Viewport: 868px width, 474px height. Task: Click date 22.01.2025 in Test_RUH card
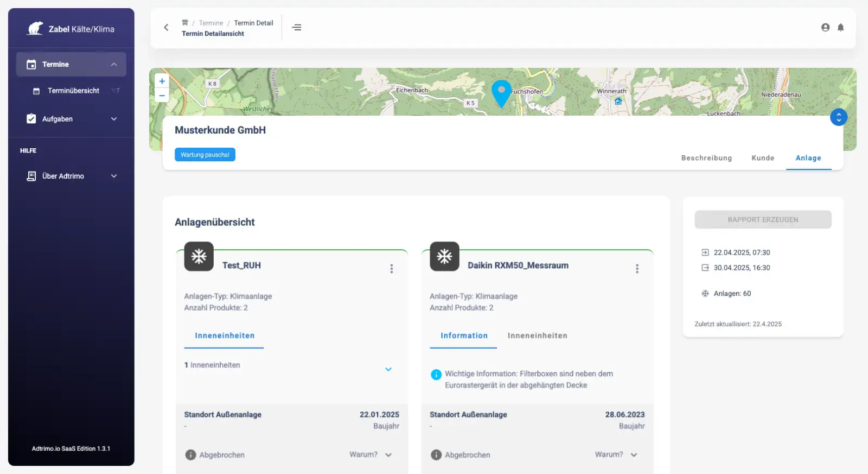[x=379, y=414]
